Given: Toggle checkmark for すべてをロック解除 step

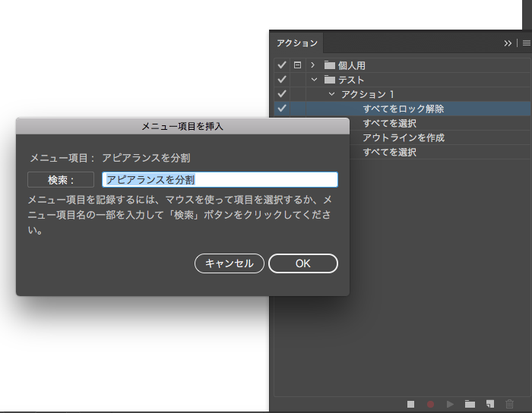Looking at the screenshot, I should click(282, 109).
